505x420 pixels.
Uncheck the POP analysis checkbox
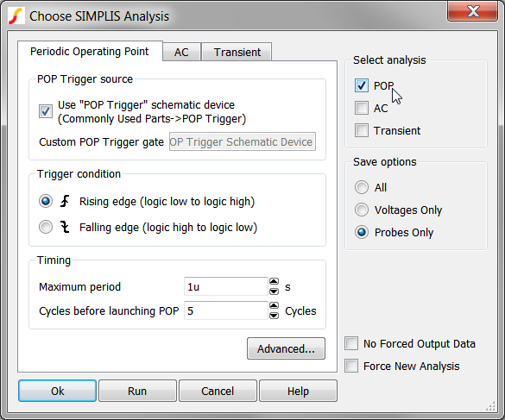[362, 85]
